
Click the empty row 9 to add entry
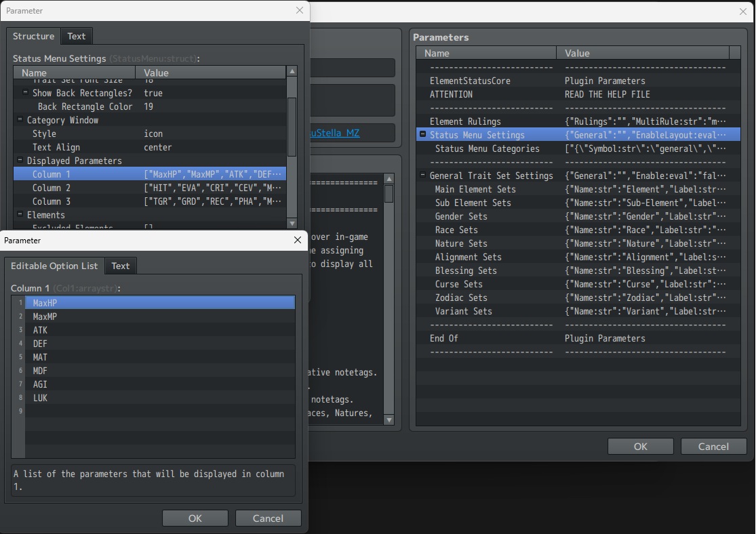(159, 411)
